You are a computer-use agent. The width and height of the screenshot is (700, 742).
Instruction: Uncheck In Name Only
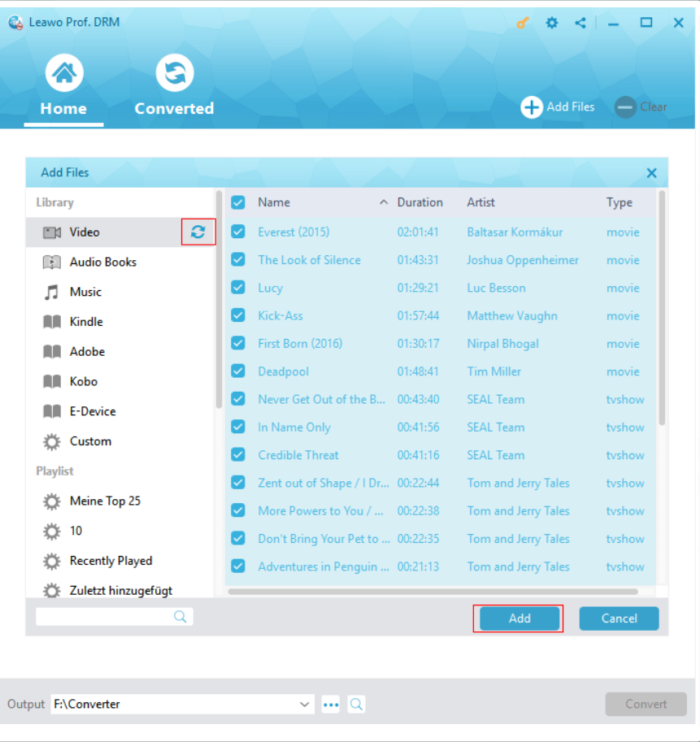(238, 427)
